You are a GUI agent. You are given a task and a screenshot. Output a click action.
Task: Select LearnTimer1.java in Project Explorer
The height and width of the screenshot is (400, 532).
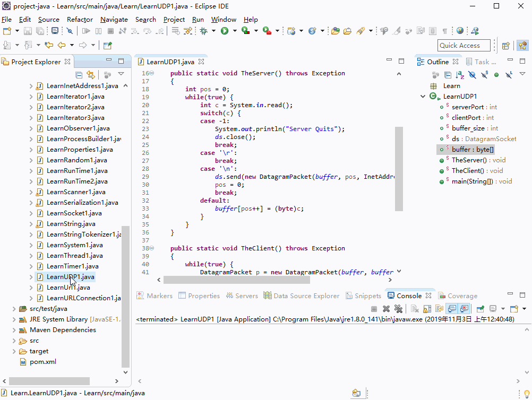coord(73,266)
